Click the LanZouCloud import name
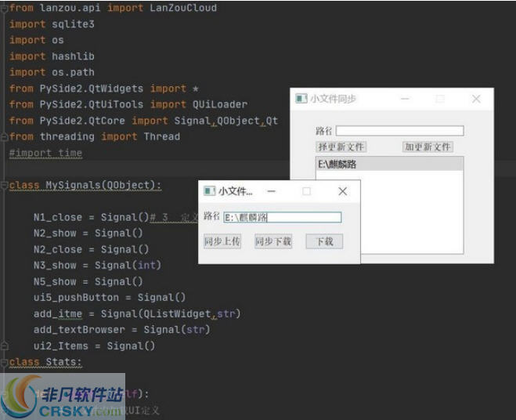 point(183,8)
